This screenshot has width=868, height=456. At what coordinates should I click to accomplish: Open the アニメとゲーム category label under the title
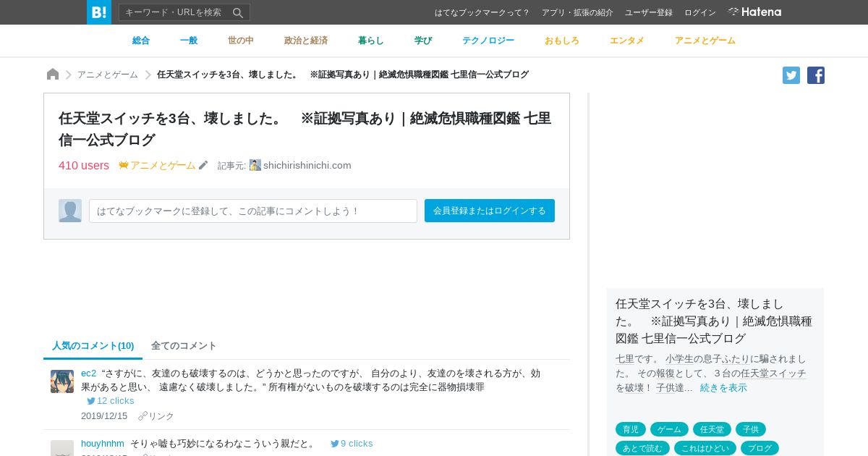tap(163, 165)
